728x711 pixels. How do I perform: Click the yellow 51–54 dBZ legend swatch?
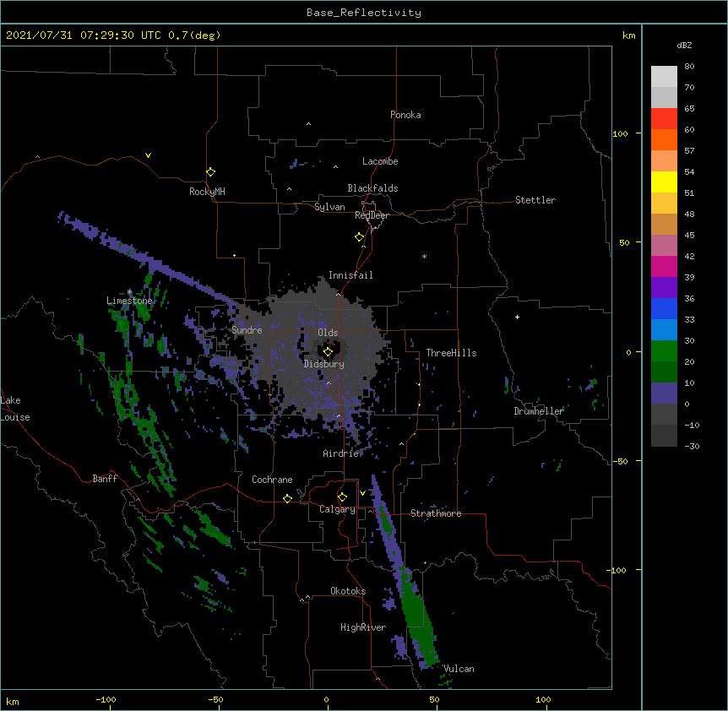pos(664,182)
